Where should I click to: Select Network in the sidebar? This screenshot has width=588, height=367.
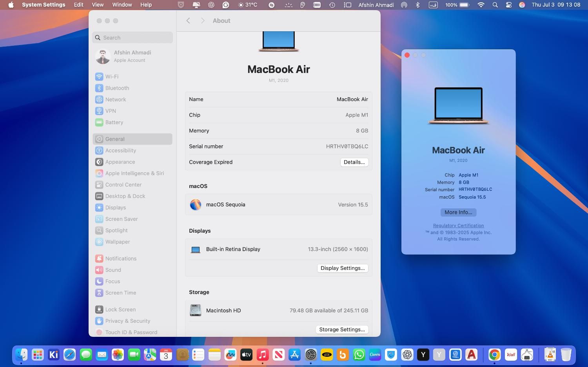tap(132, 99)
